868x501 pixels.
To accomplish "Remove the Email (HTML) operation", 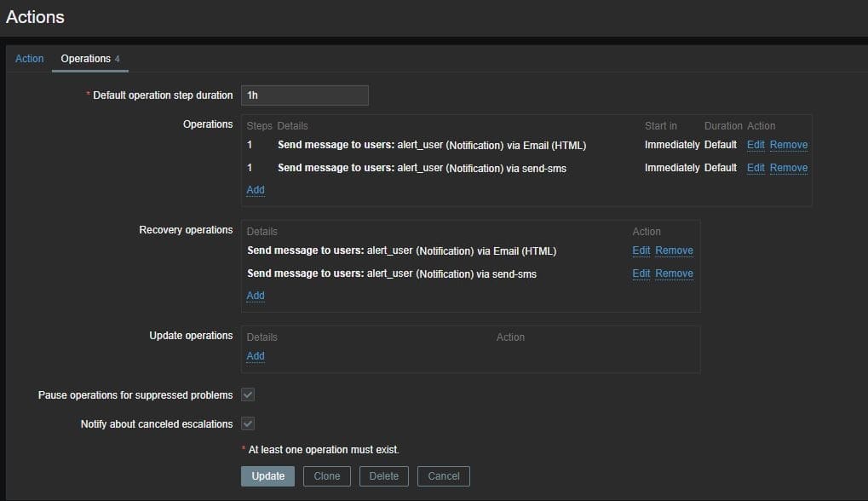I will coord(788,145).
